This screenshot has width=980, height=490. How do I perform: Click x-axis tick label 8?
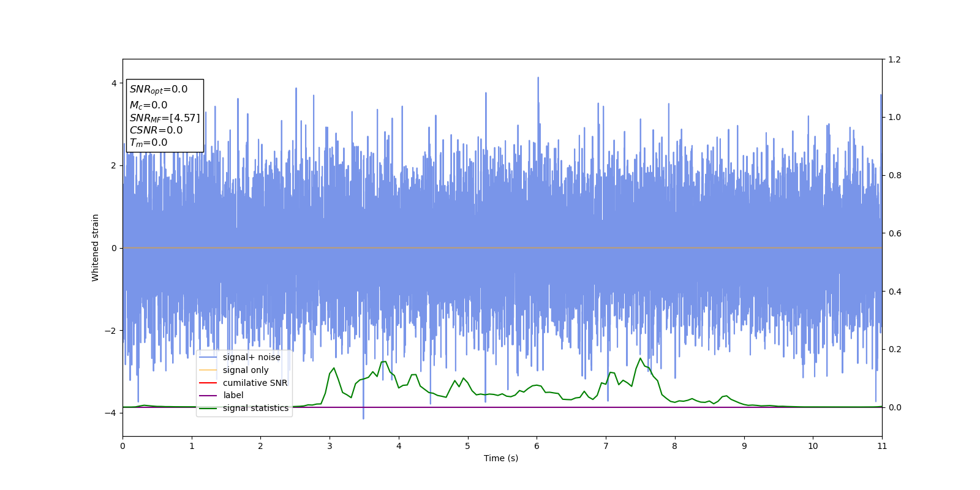(675, 446)
